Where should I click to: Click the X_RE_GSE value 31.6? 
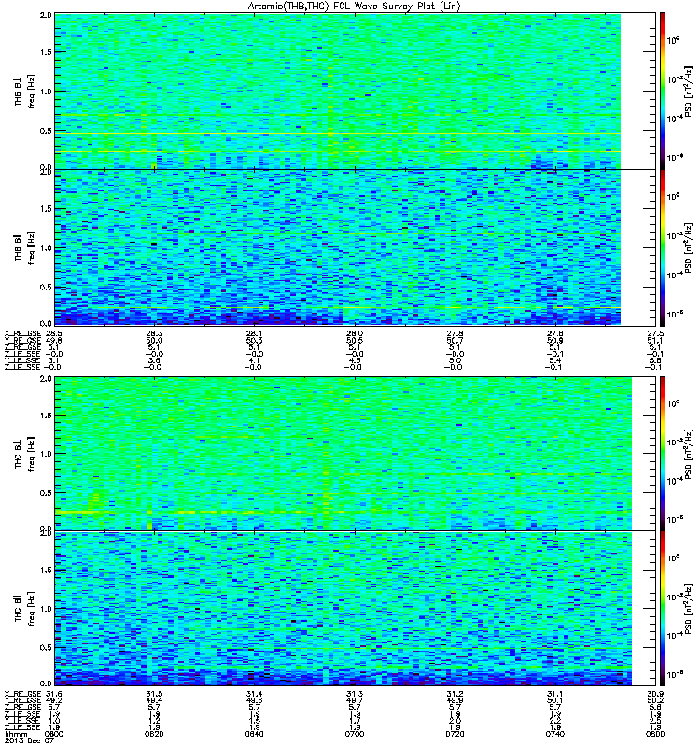click(54, 694)
